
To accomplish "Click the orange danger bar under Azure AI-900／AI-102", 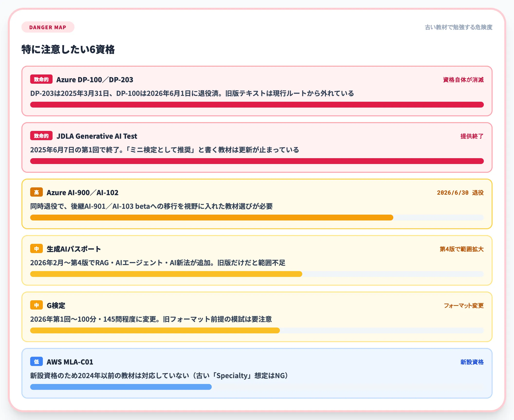I will pos(212,218).
